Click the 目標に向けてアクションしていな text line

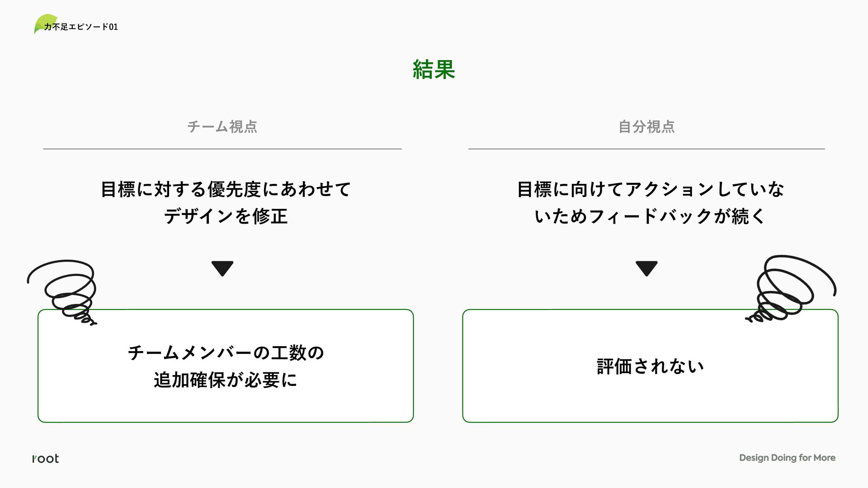coord(650,189)
